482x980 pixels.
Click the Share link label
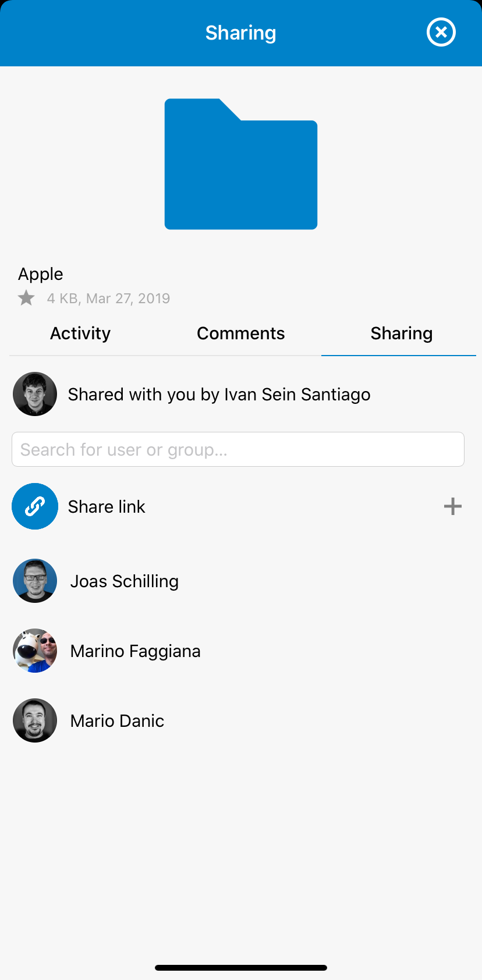107,507
